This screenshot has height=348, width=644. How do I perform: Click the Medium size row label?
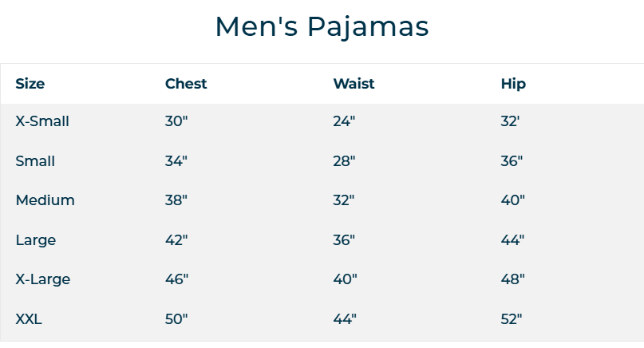(x=45, y=200)
